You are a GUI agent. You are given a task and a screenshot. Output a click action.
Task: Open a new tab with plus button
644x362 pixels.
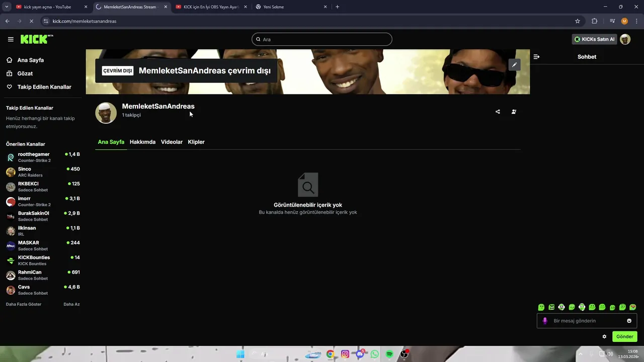[x=337, y=7]
